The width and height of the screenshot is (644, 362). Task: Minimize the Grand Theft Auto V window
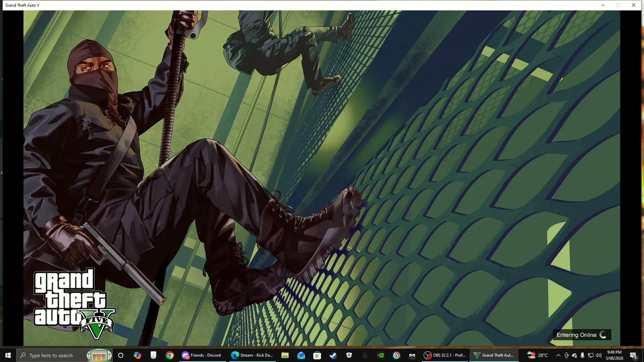603,5
